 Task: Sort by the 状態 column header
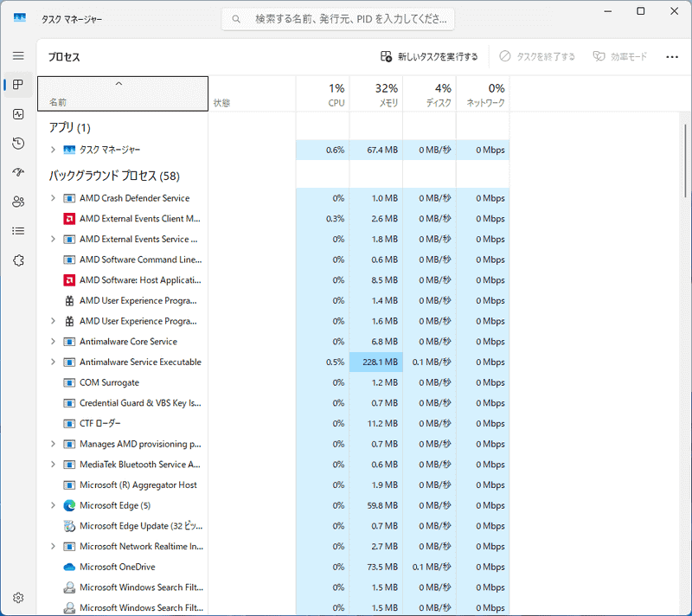252,93
